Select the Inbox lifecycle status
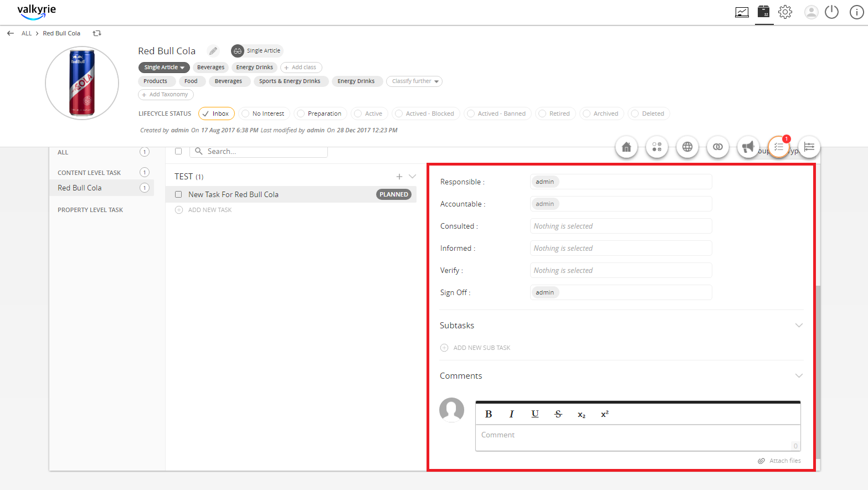 [217, 114]
